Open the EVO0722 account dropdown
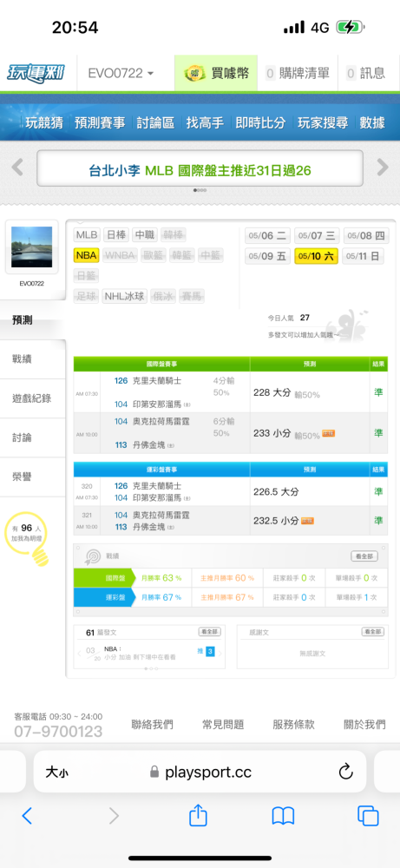 point(121,73)
